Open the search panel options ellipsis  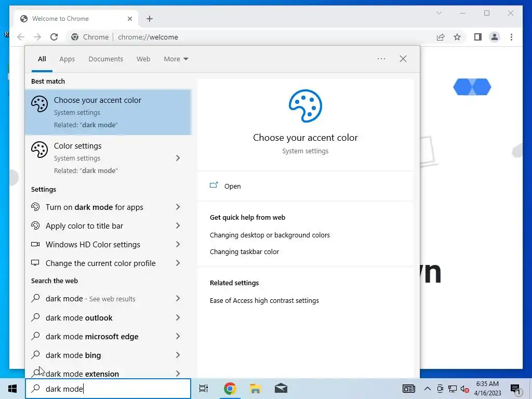381,59
